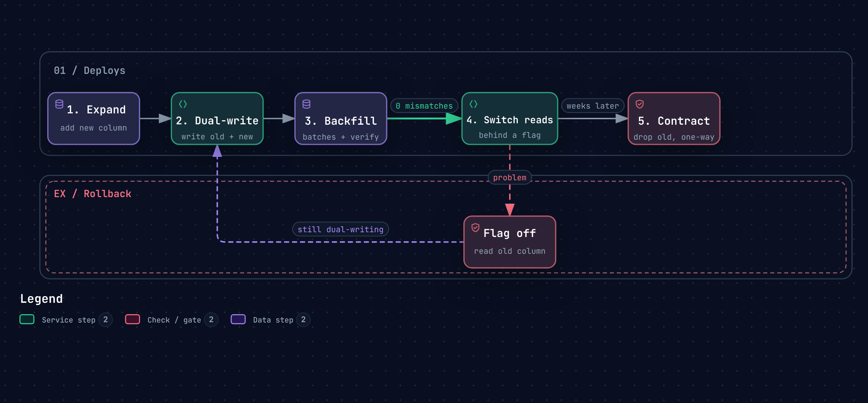Select the '3. Backfill' node title
Screen dimensions: 868x403
tap(341, 121)
